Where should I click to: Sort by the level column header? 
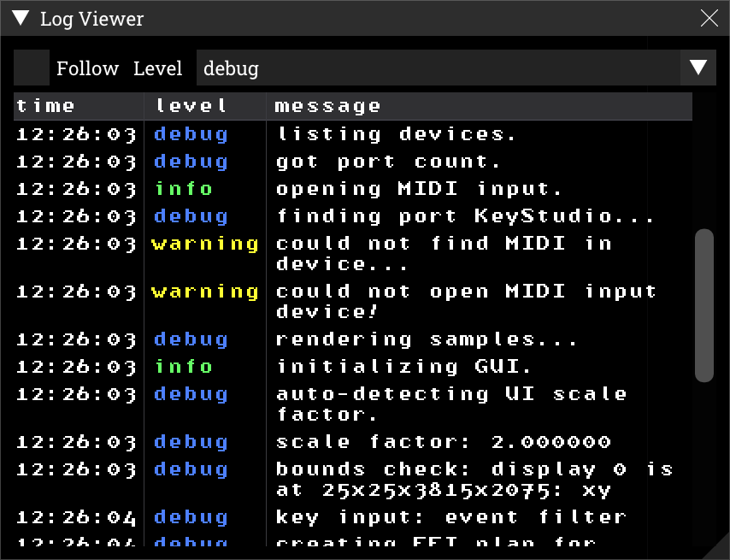click(x=205, y=106)
